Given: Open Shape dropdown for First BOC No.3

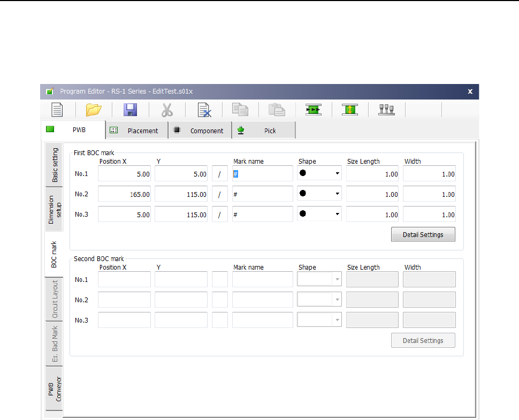Looking at the screenshot, I should pyautogui.click(x=337, y=214).
